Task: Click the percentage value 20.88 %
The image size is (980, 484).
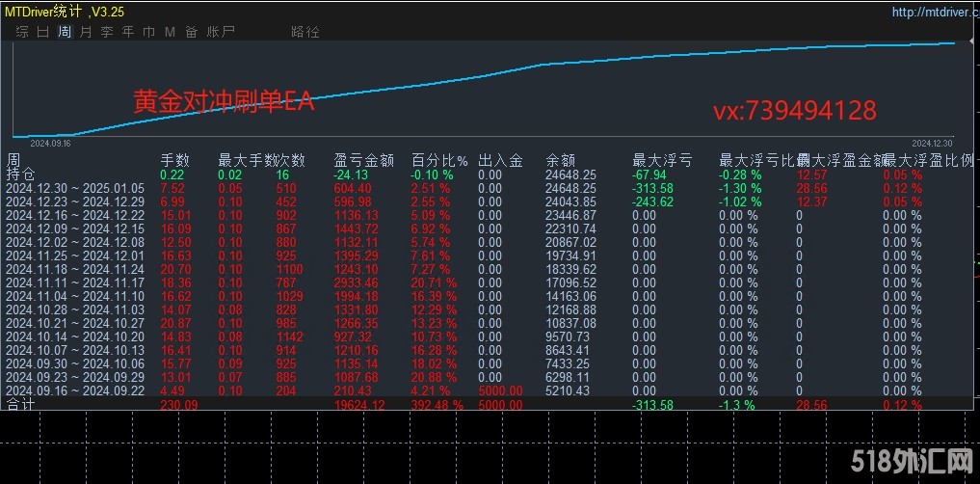Action: (434, 377)
